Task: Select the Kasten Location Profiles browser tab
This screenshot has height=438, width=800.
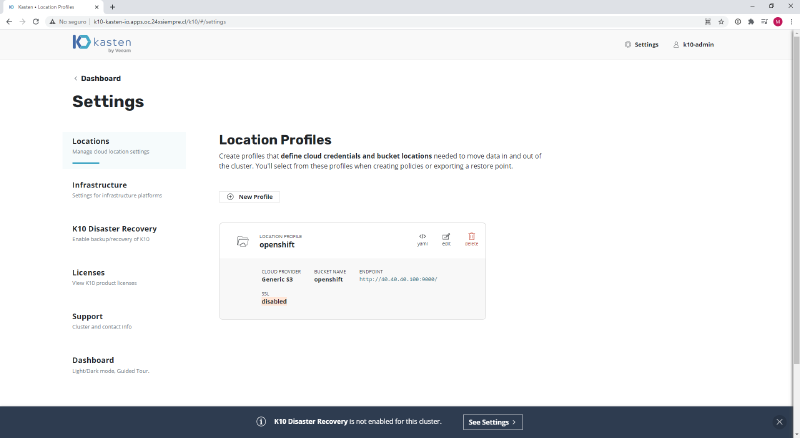Action: [x=53, y=7]
